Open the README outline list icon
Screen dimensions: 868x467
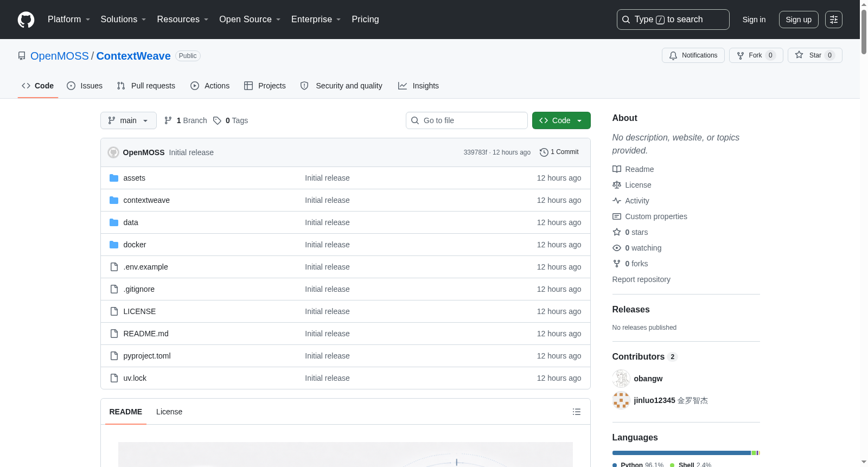point(577,412)
